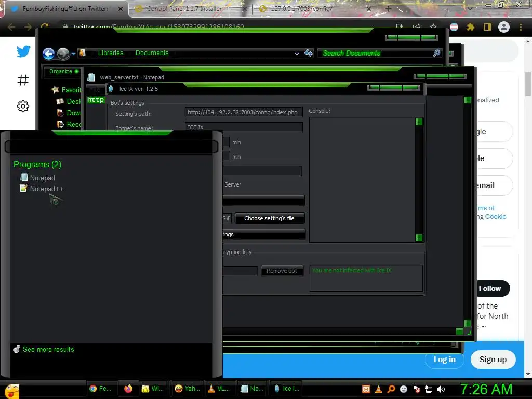Select Documents in the address breadcrumb
The width and height of the screenshot is (532, 399).
point(152,53)
